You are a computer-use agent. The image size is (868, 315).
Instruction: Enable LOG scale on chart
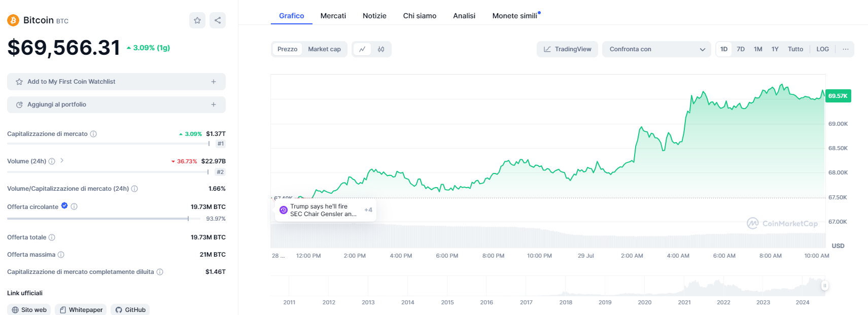tap(822, 49)
